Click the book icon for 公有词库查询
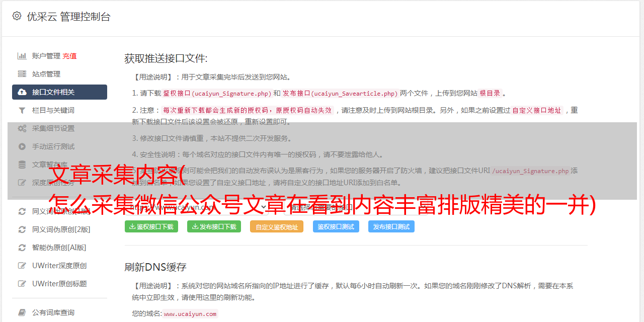 pos(22,312)
